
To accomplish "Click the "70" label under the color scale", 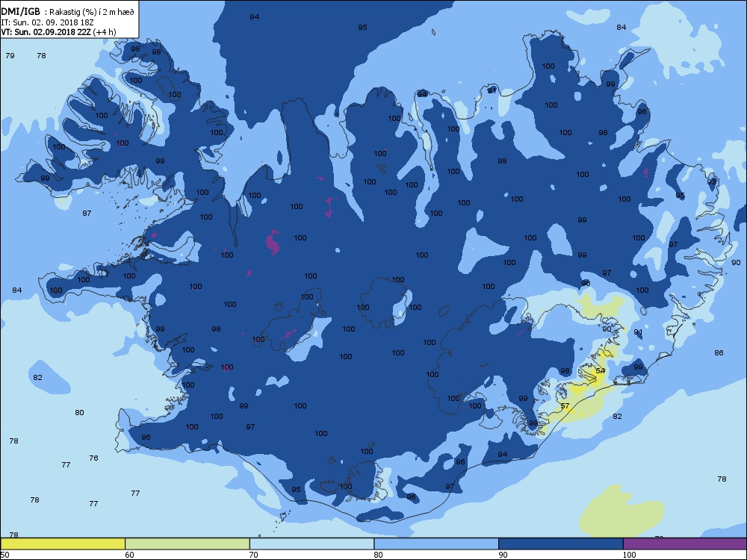I will coord(254,555).
